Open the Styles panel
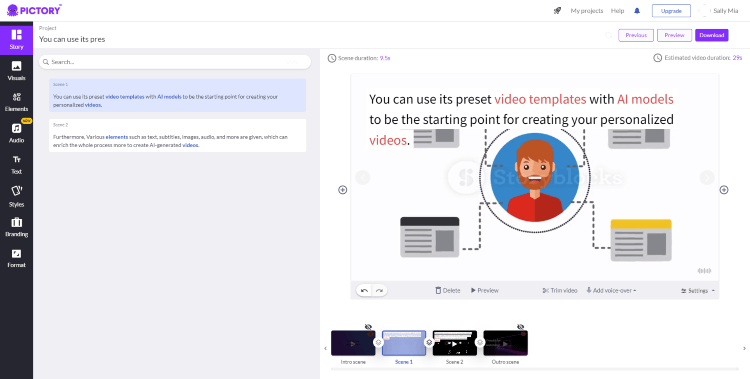Viewport: 750px width, 379px height. 16,196
